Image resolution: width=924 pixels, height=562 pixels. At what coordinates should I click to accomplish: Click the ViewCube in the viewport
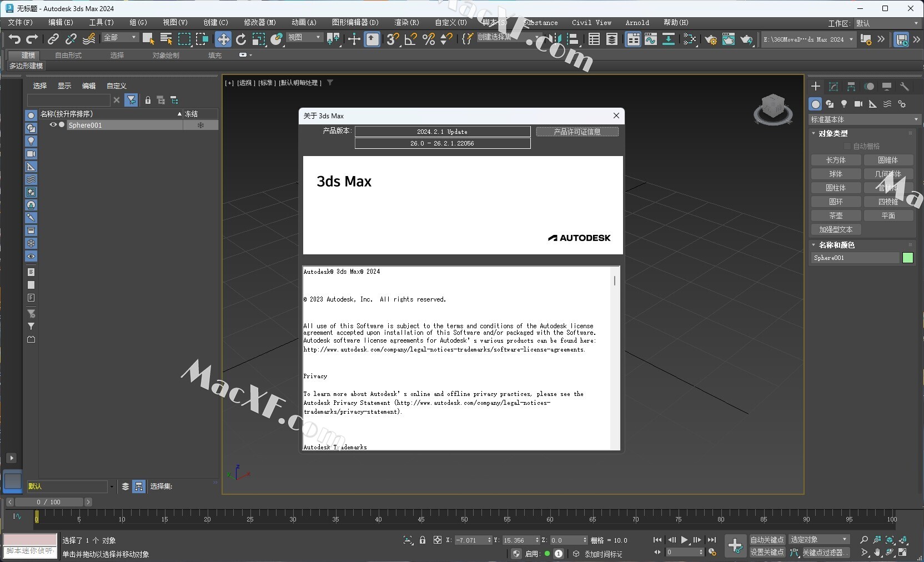pyautogui.click(x=773, y=109)
